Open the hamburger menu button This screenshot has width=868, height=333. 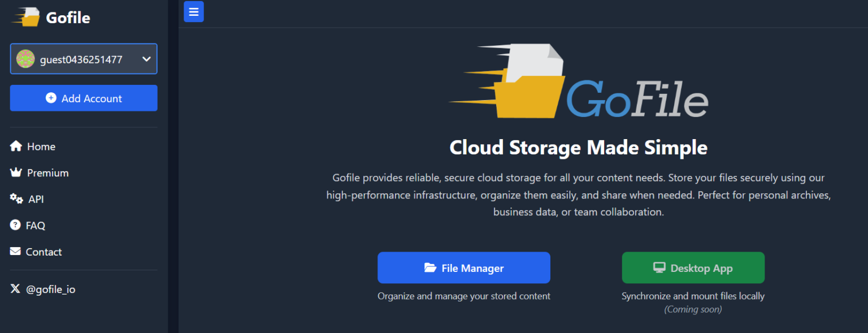(194, 11)
